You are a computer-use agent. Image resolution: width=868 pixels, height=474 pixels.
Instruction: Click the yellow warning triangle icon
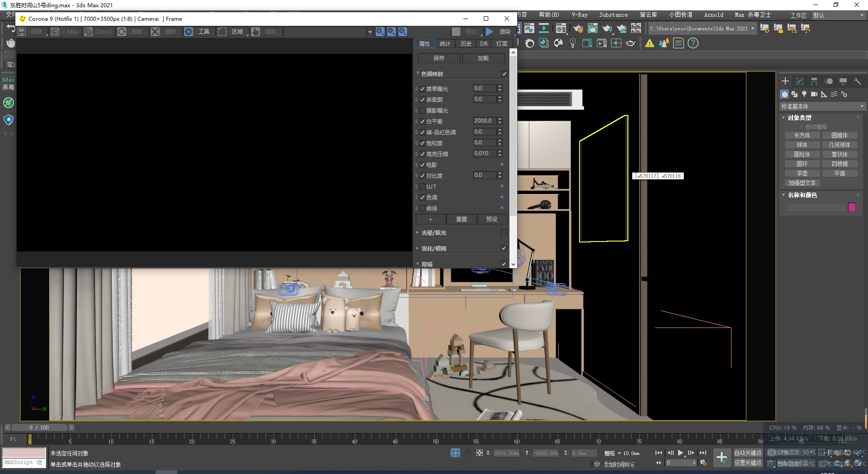point(650,43)
